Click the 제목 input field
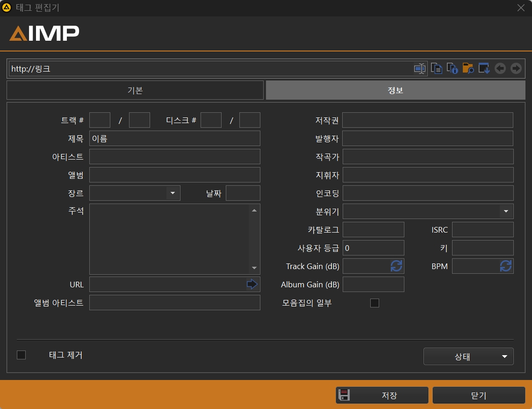The height and width of the screenshot is (409, 532). coord(175,138)
